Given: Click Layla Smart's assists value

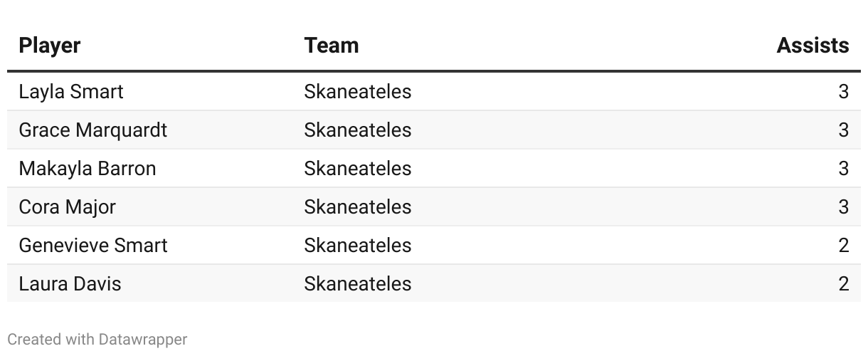Looking at the screenshot, I should pyautogui.click(x=843, y=92).
